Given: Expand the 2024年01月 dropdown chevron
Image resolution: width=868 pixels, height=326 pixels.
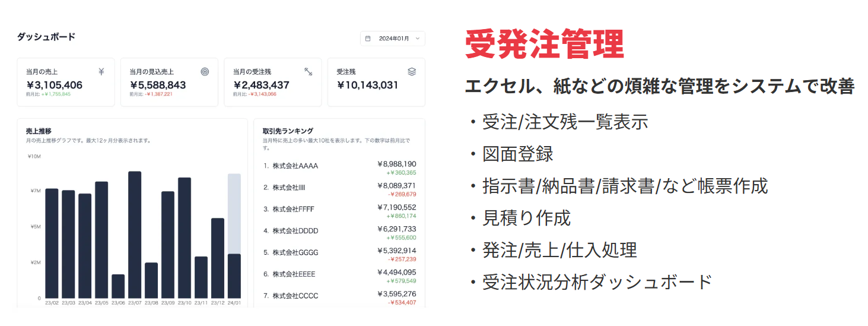Looking at the screenshot, I should 418,39.
